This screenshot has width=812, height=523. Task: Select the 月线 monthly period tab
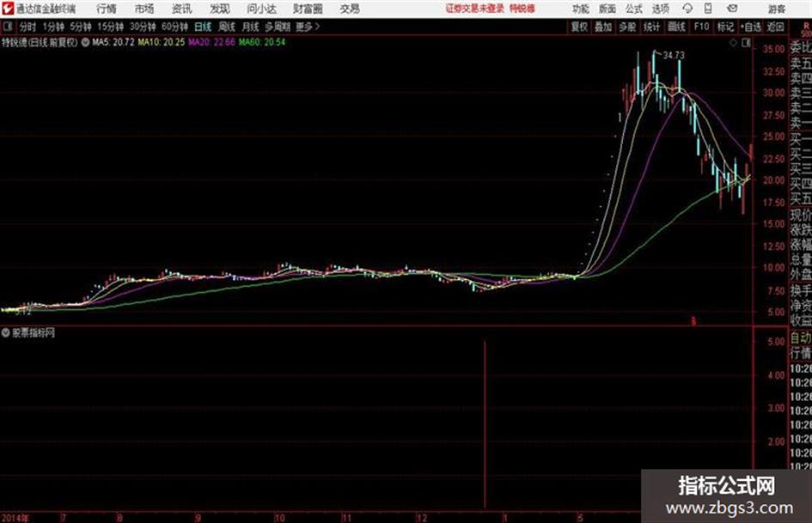point(251,27)
